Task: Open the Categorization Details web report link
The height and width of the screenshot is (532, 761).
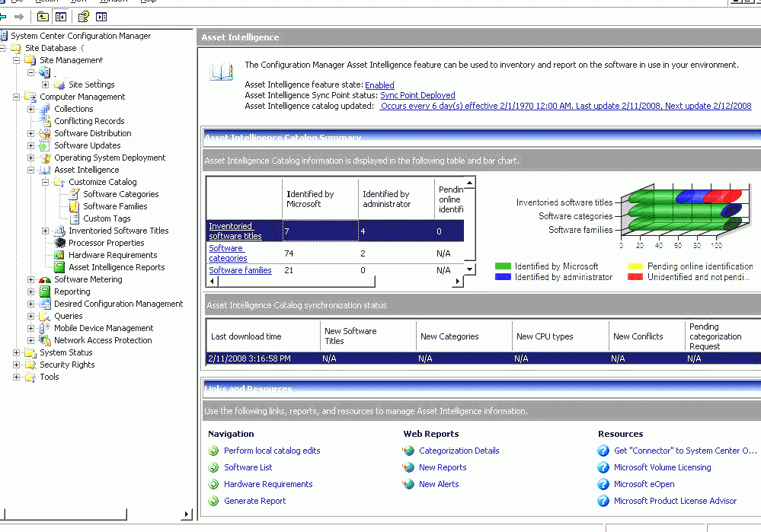Action: pos(459,451)
